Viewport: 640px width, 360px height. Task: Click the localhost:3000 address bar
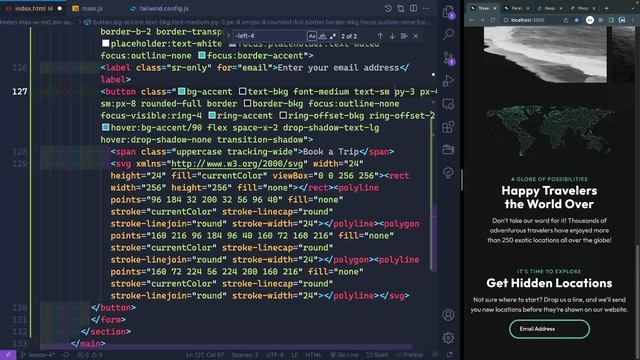click(x=541, y=20)
